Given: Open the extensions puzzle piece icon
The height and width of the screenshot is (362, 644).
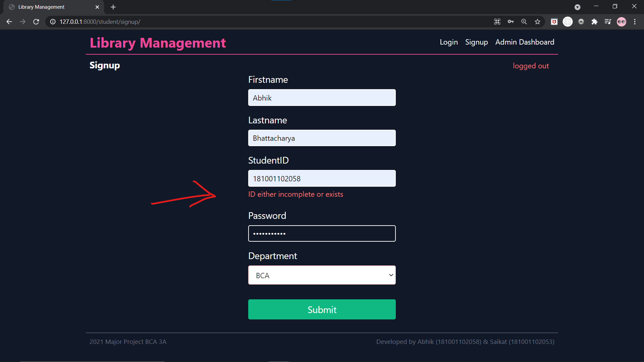Looking at the screenshot, I should click(x=594, y=22).
